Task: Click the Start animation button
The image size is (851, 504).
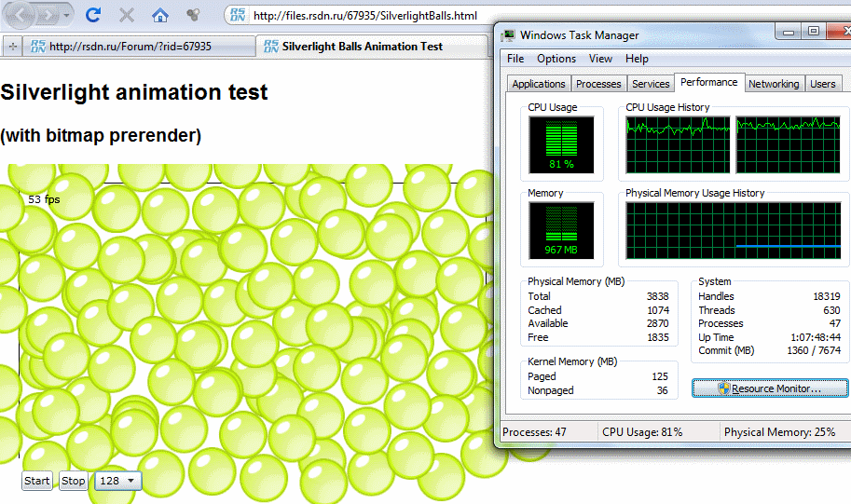Action: coord(37,481)
